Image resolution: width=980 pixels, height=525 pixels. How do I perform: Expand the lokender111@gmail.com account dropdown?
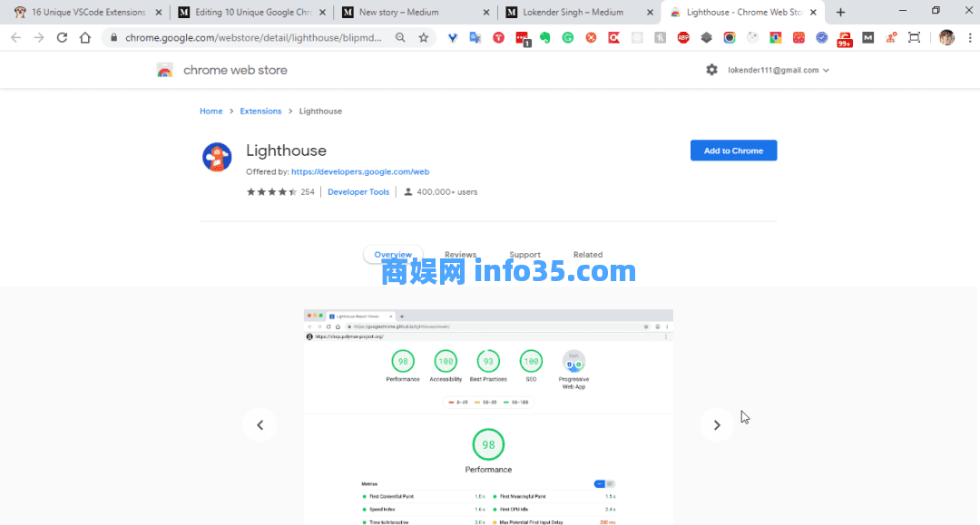click(x=779, y=70)
